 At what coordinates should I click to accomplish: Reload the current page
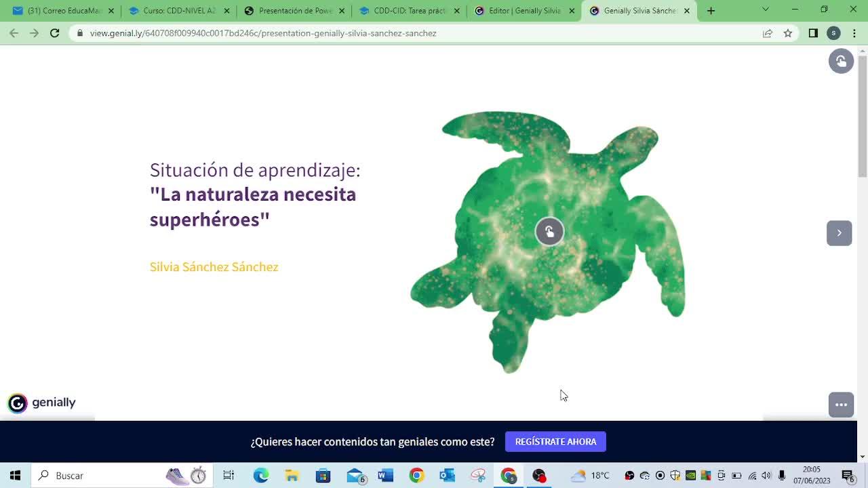[x=55, y=33]
